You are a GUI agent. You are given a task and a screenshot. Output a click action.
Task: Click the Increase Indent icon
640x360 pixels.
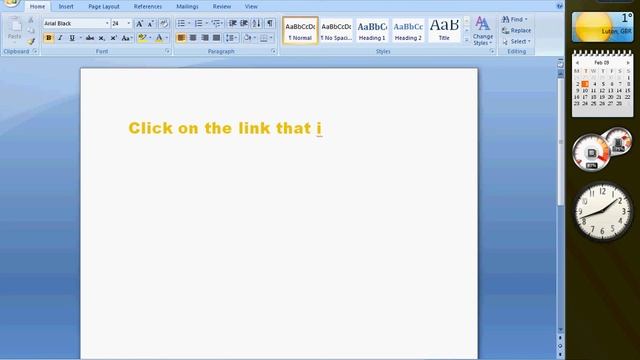[x=244, y=24]
